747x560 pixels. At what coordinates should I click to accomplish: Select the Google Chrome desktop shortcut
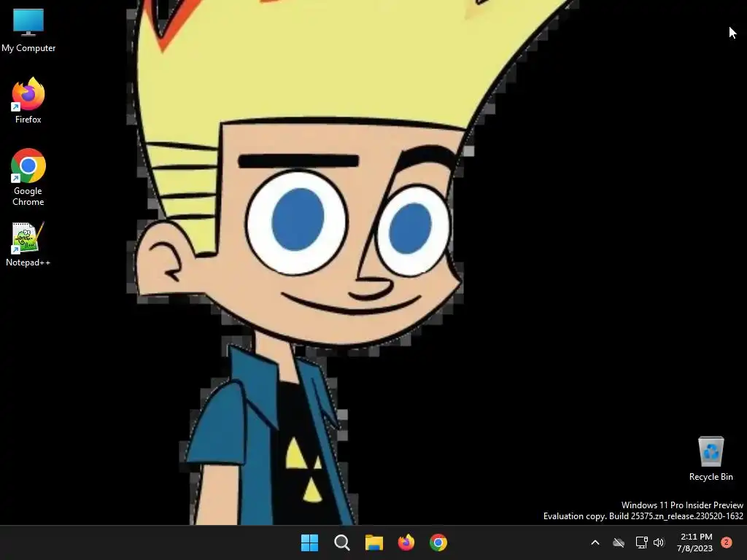pos(28,177)
